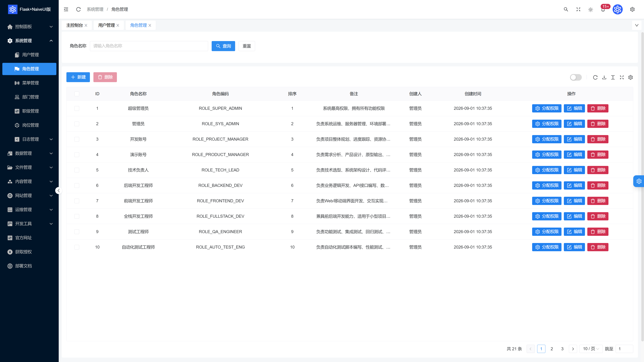Collapse sidebar with round arrow handle
Screen dimensions: 644x362
coord(59,191)
